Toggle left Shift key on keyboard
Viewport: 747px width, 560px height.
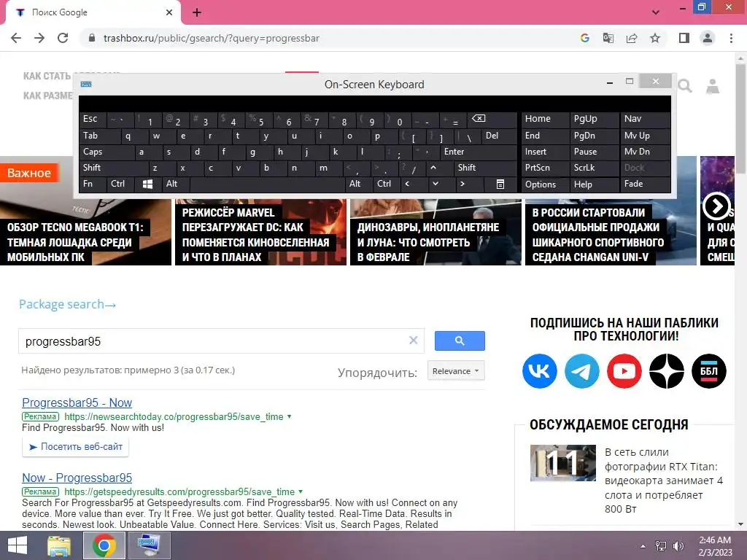[113, 168]
